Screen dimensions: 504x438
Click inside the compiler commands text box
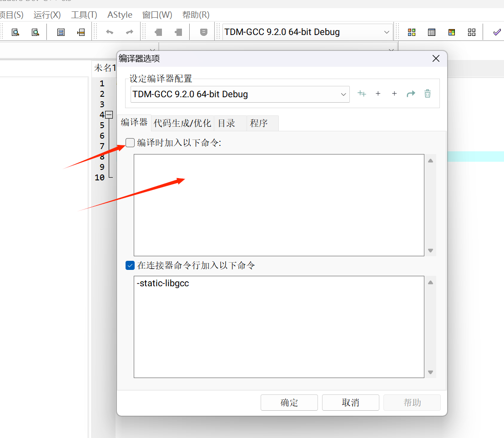click(279, 205)
